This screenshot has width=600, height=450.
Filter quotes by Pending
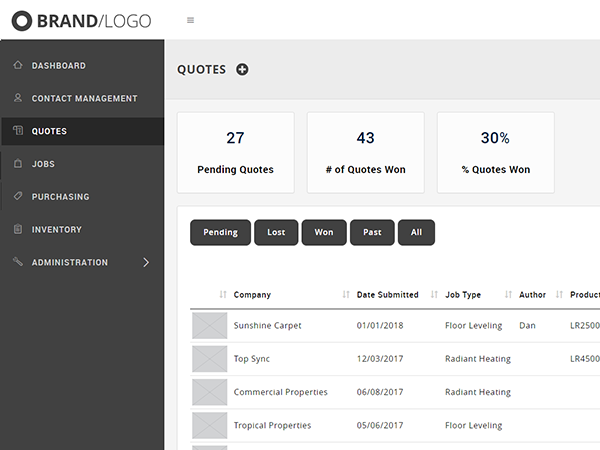(x=220, y=232)
